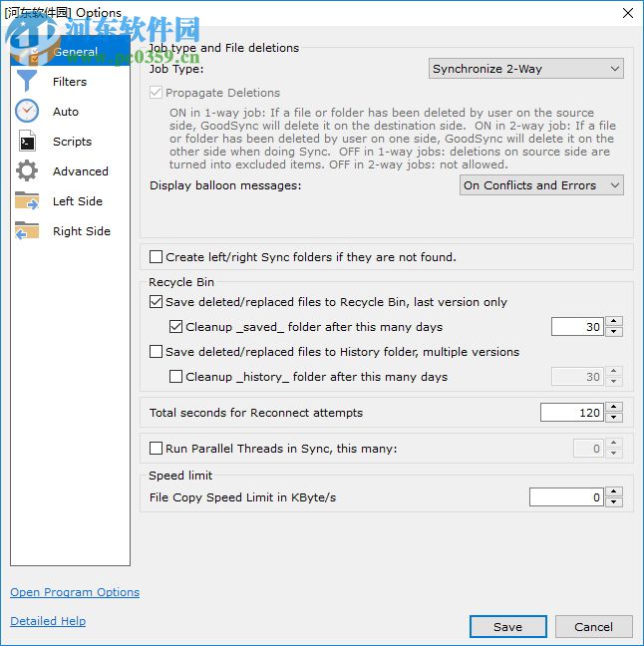Screen dimensions: 644x646
Task: Enable Save to History folder option
Action: tap(156, 352)
